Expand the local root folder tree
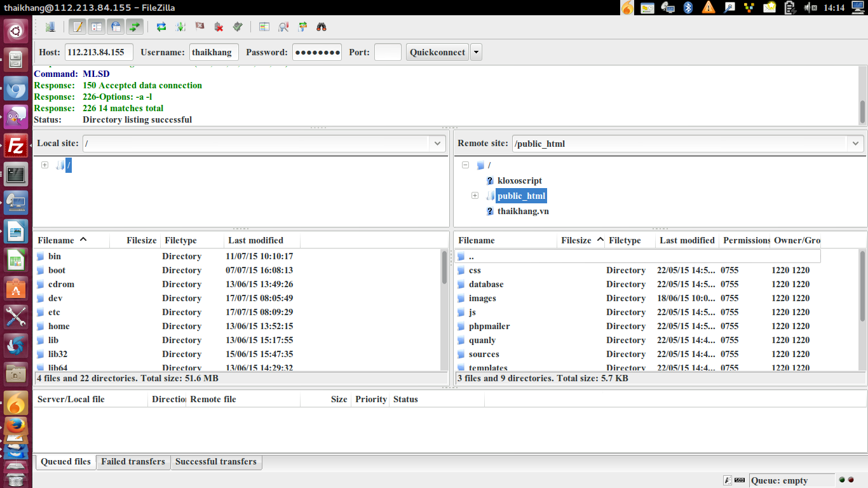The image size is (868, 488). click(x=44, y=165)
